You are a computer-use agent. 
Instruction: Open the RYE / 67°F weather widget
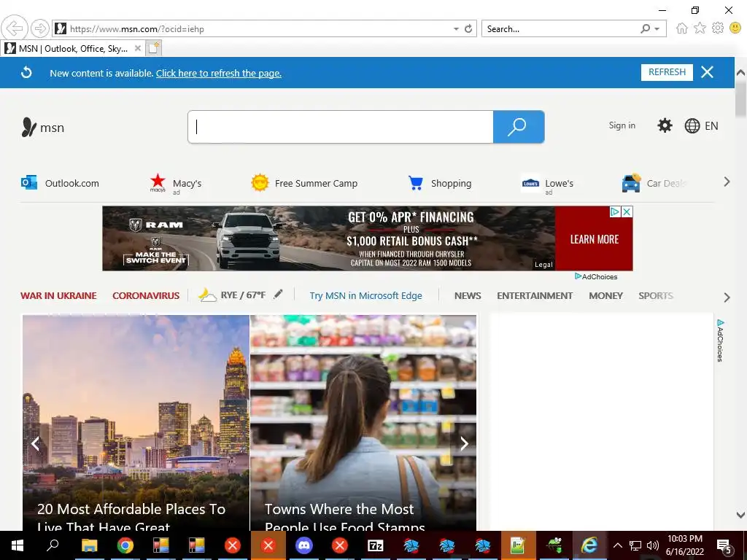[232, 295]
